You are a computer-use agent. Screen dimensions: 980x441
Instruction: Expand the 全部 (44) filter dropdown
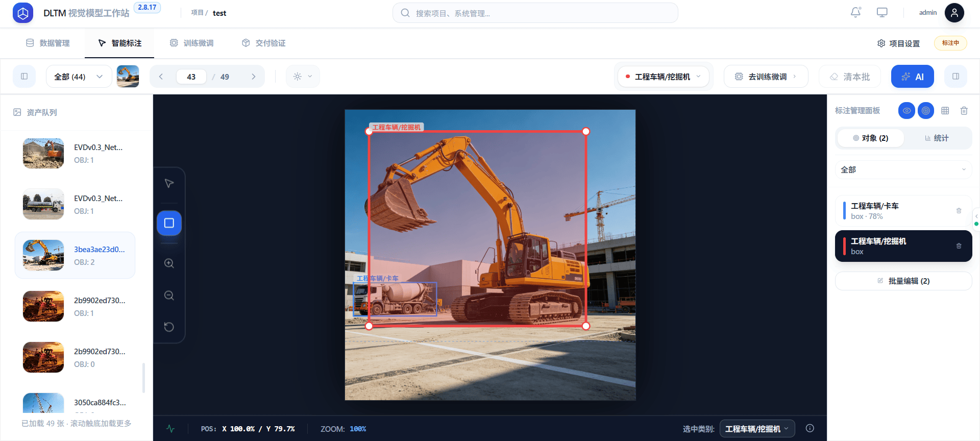pyautogui.click(x=79, y=77)
